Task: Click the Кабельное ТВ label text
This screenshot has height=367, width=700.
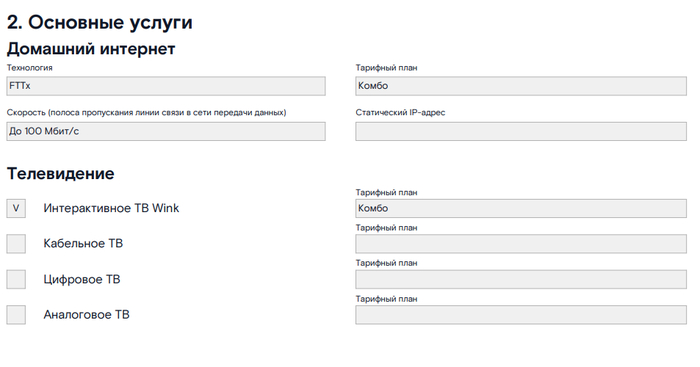Action: (x=83, y=243)
